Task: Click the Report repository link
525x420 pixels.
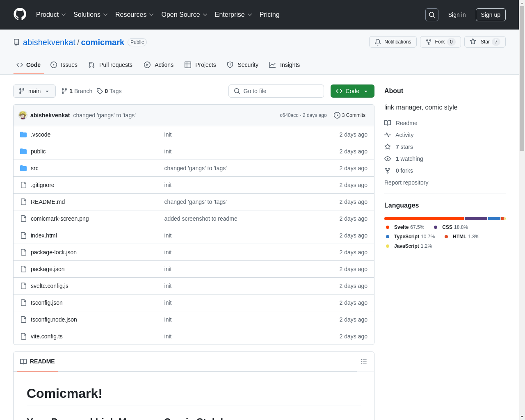Action: 406,183
